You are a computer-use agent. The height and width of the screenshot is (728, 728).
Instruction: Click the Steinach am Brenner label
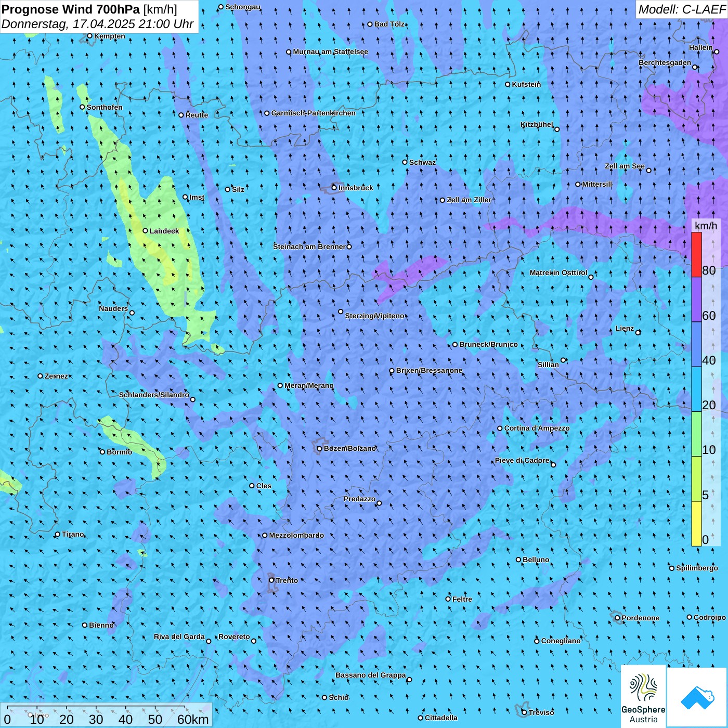(x=309, y=246)
